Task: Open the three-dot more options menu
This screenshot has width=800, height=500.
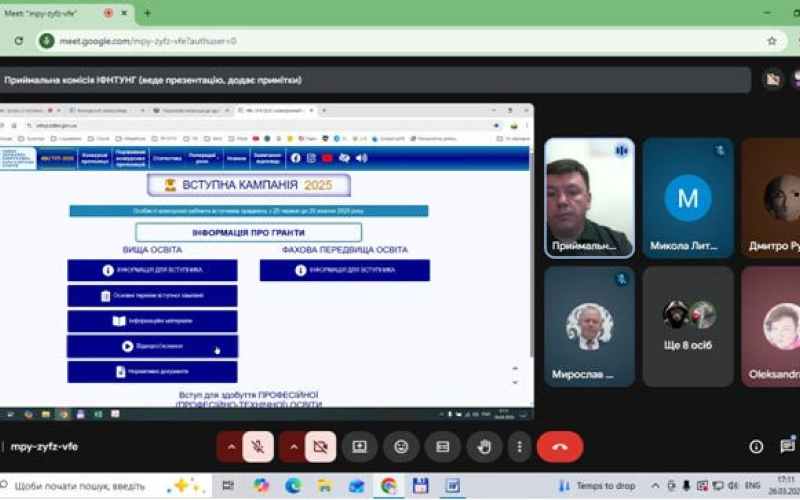Action: coord(519,446)
